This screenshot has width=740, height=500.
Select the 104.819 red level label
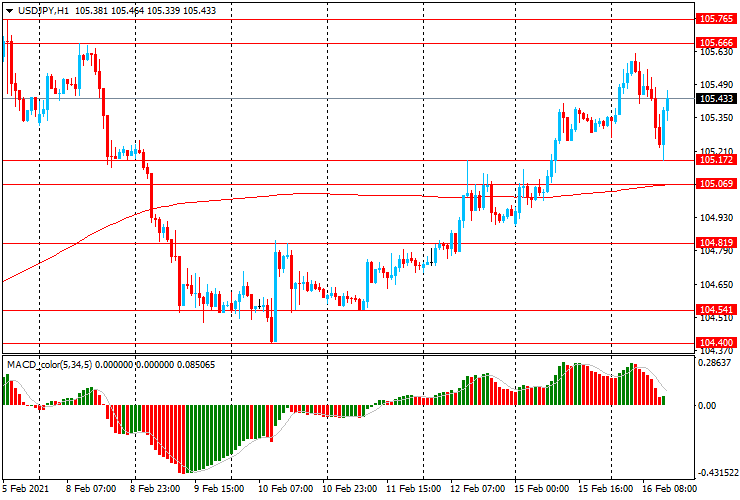click(716, 243)
